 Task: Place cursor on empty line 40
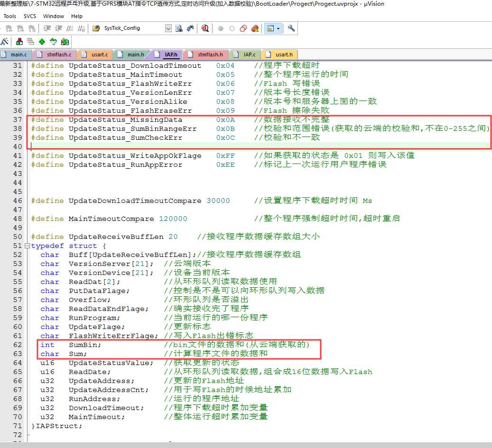(259, 146)
